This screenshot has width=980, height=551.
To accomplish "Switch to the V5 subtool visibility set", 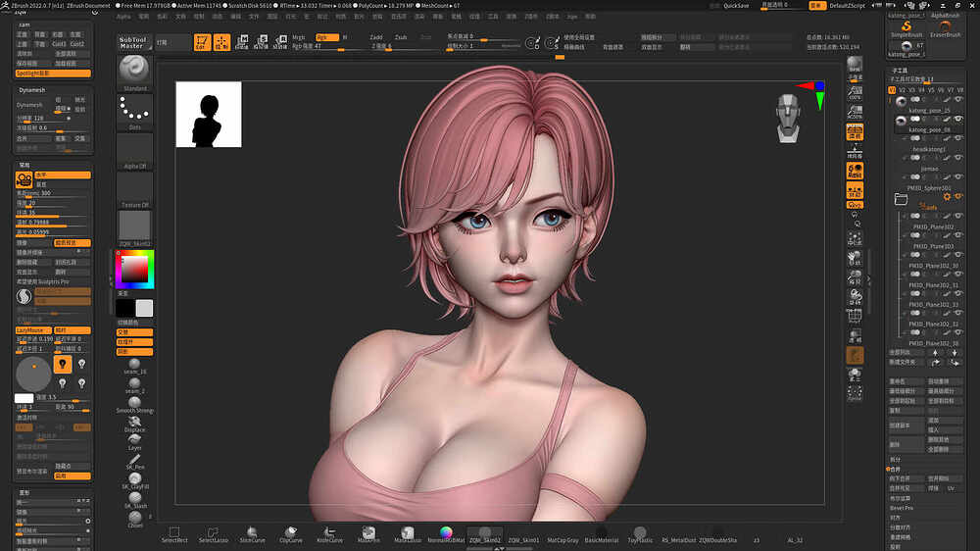I will click(931, 90).
